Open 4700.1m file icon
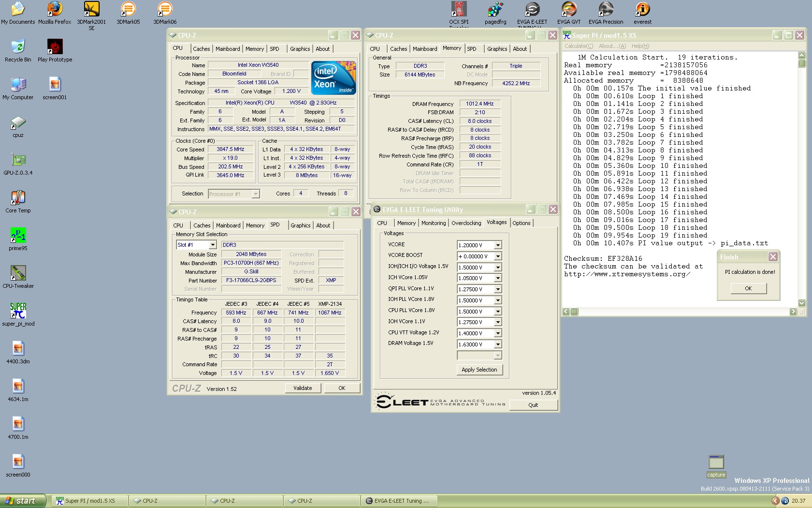812x508 pixels. 18,428
